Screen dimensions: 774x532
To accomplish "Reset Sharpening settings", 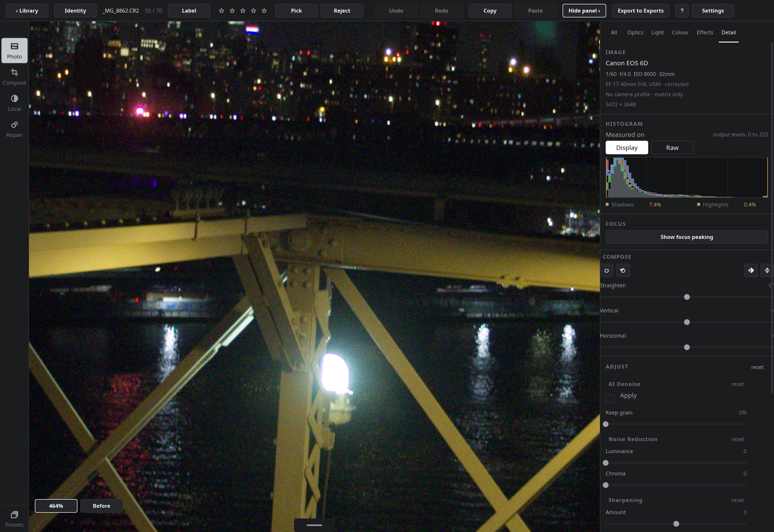I will coord(738,500).
